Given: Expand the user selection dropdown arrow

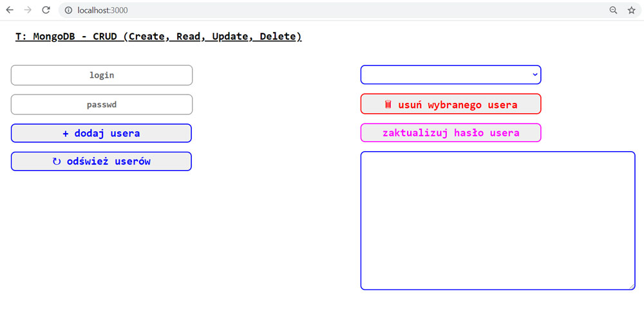Looking at the screenshot, I should point(535,75).
